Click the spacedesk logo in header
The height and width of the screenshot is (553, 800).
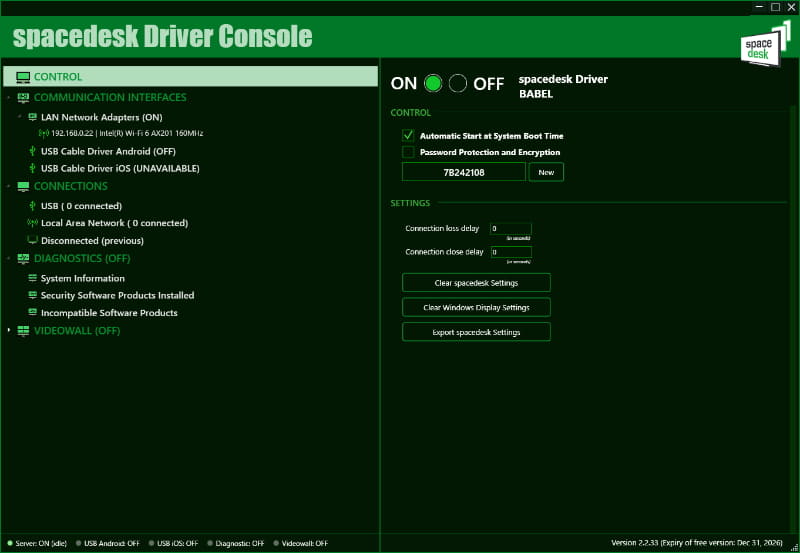point(765,44)
